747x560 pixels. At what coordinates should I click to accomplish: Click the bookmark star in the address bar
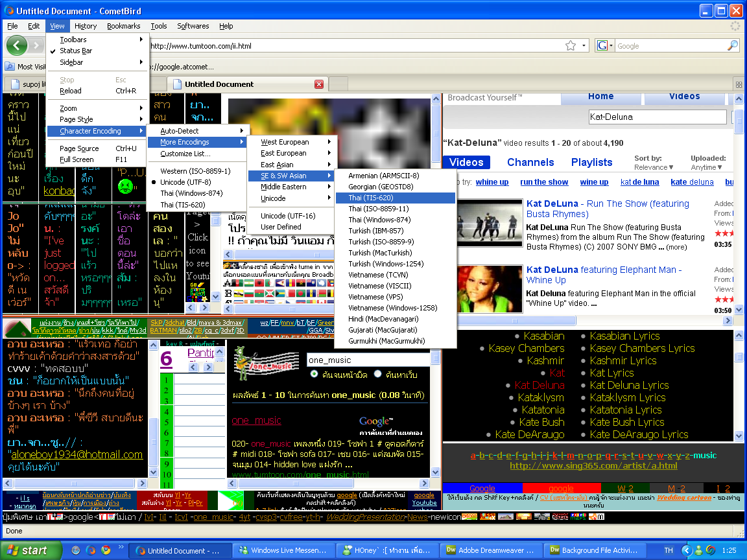571,45
